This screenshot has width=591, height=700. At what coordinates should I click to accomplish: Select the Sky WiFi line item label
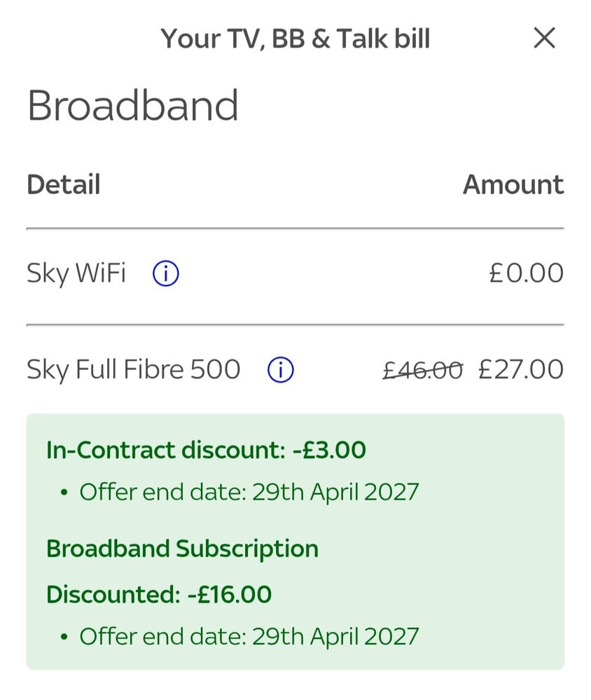point(76,273)
